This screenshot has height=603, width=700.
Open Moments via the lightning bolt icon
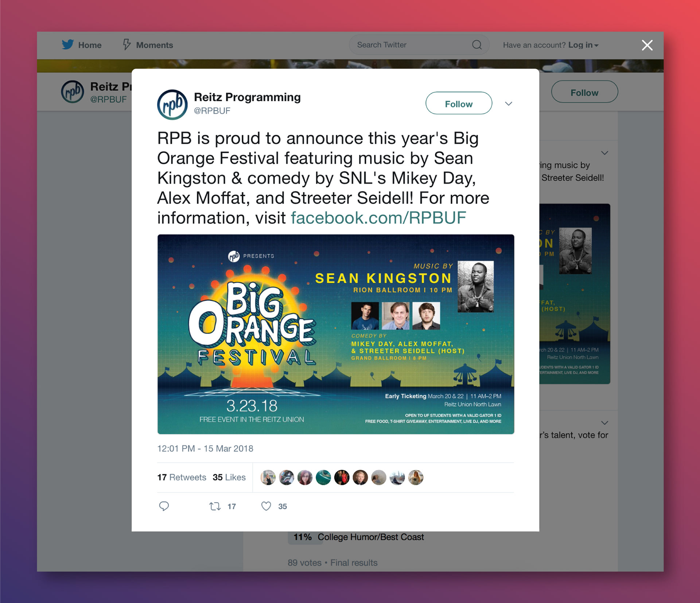coord(127,44)
